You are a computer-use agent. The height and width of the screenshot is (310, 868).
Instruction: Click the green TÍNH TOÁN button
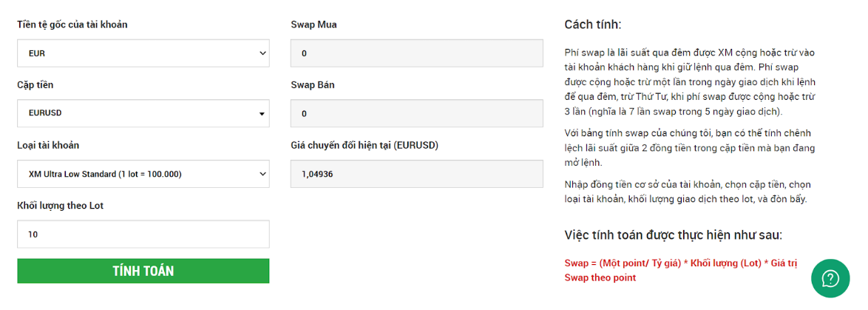143,271
